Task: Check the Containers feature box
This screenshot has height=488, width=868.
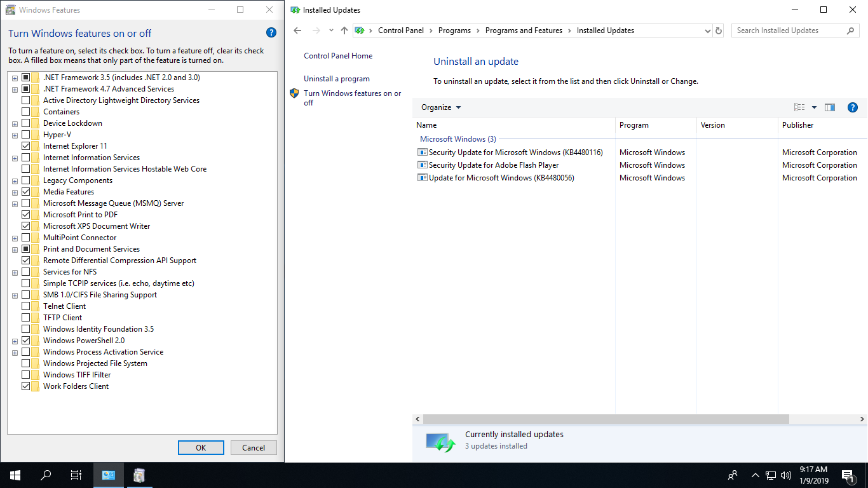Action: coord(26,112)
